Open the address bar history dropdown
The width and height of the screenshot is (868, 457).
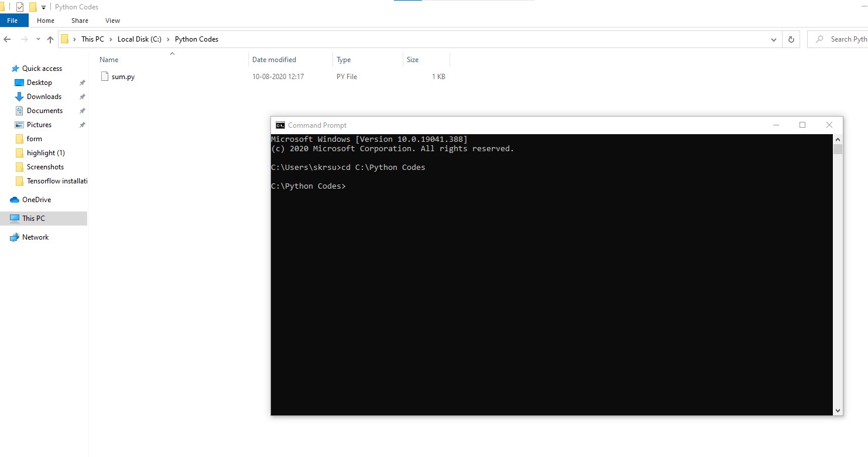tap(774, 39)
